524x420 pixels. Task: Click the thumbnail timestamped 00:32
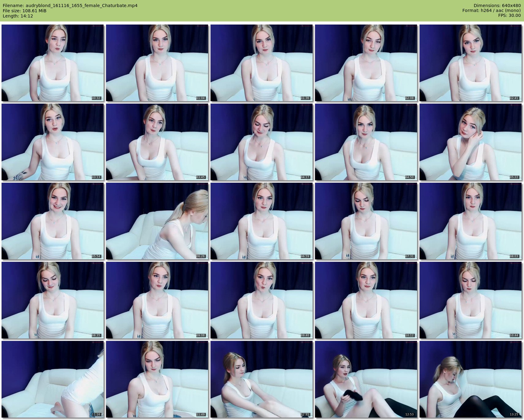point(52,63)
